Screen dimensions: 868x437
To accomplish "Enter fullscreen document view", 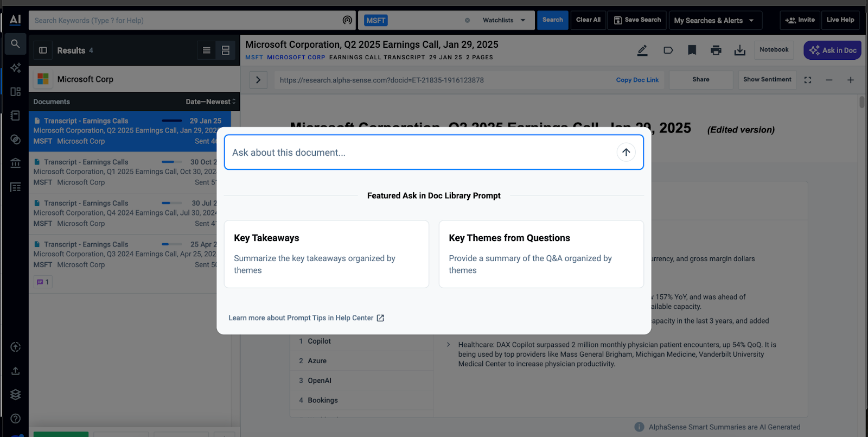I will (x=808, y=80).
